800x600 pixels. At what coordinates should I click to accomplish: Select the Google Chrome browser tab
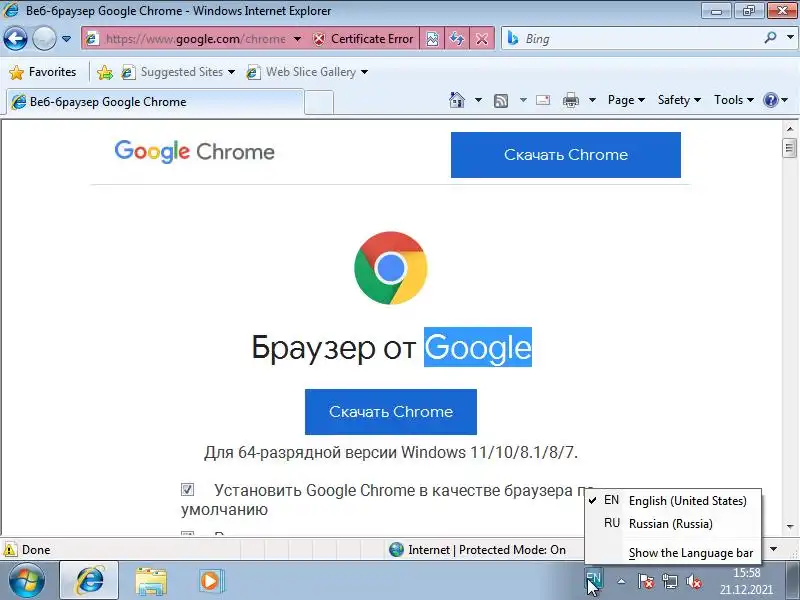point(155,102)
